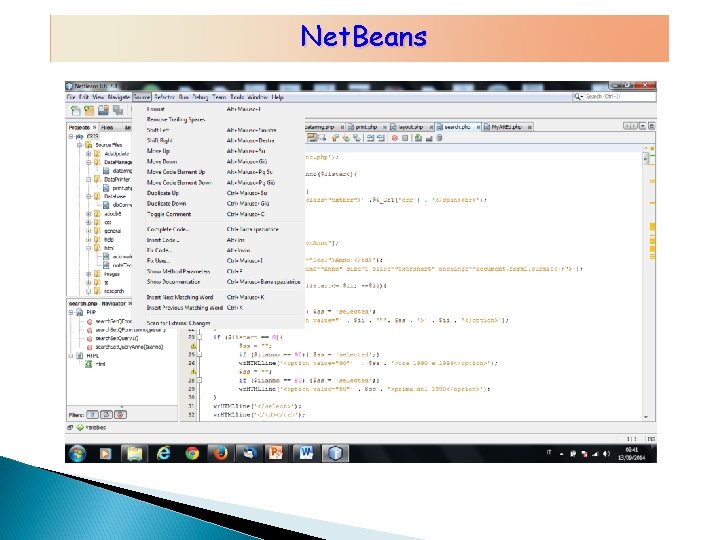720x540 pixels.
Task: Maximize editor window button at tab bar
Action: (x=652, y=126)
